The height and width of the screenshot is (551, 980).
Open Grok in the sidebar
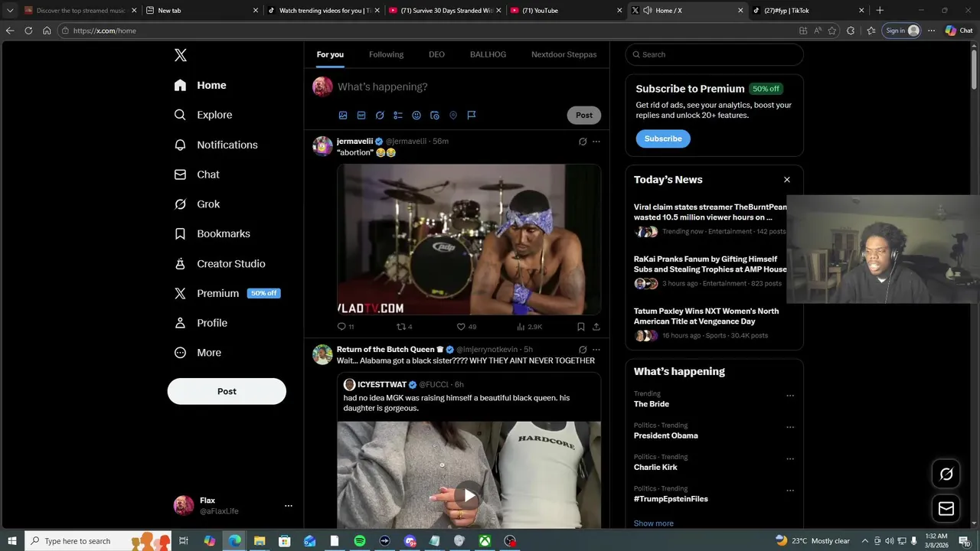pyautogui.click(x=198, y=204)
